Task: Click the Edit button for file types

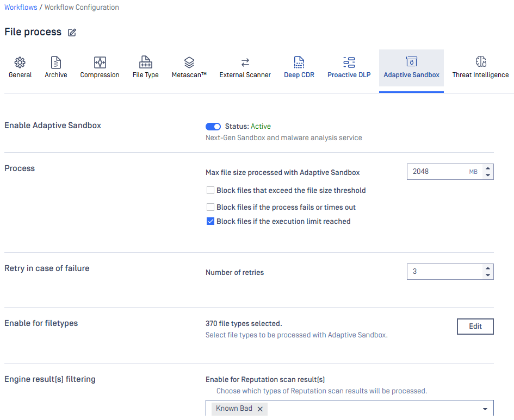Action: tap(475, 327)
